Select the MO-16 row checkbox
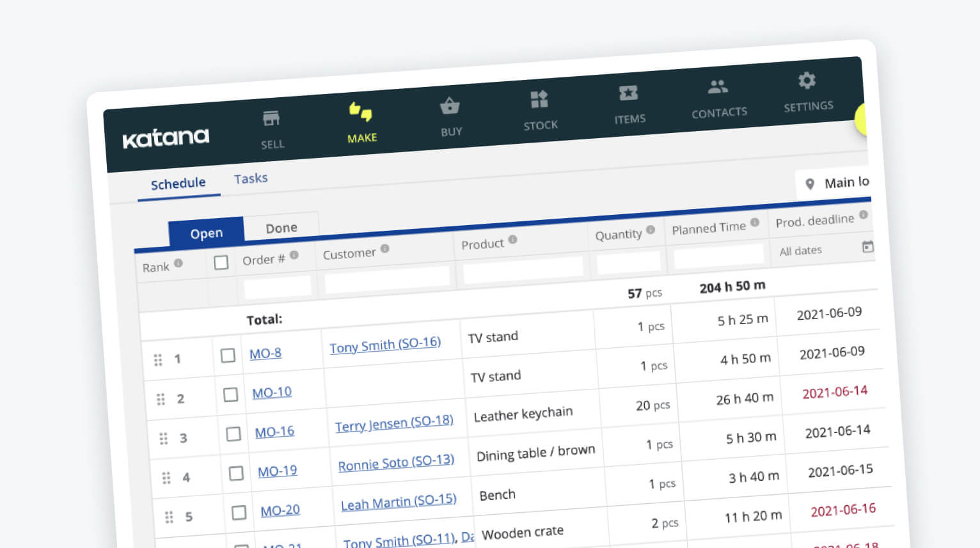The width and height of the screenshot is (980, 548). [x=233, y=434]
